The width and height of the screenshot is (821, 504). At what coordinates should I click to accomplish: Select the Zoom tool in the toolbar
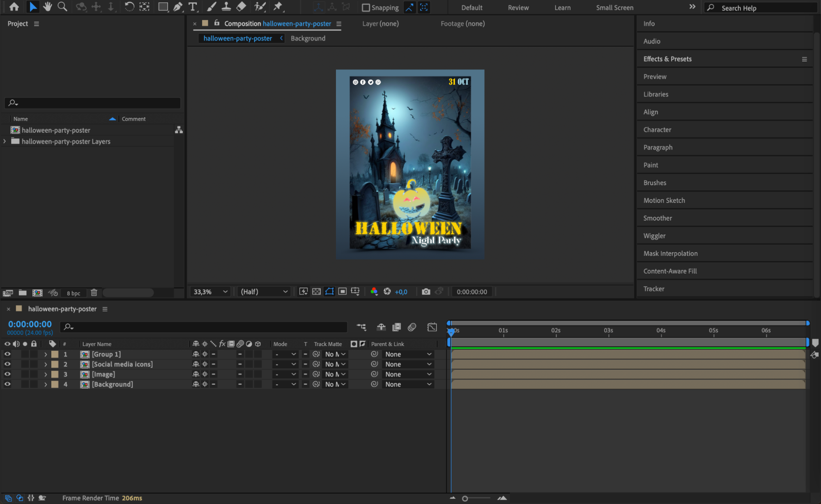[x=62, y=7]
